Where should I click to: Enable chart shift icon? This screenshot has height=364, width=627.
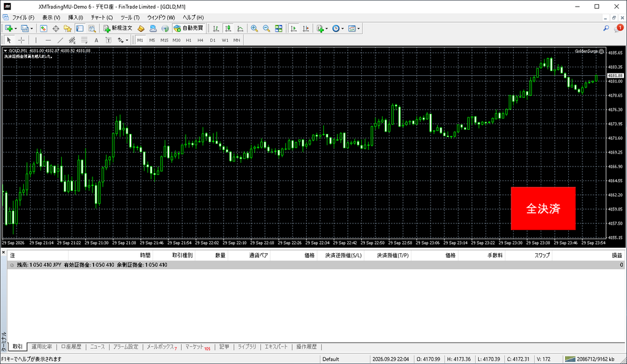[x=306, y=28]
